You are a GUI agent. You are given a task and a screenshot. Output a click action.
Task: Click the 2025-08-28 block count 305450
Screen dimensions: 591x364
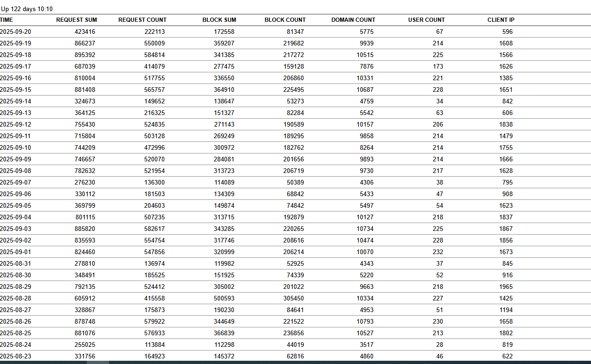tap(294, 299)
